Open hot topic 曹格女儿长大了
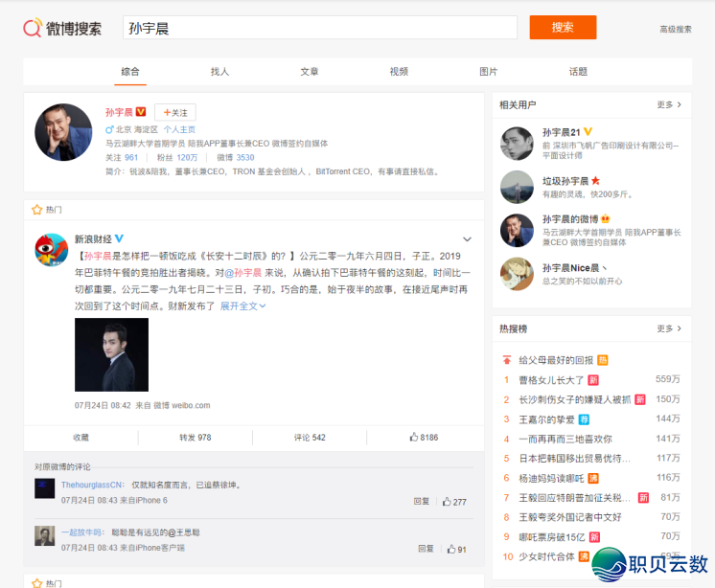 [551, 380]
